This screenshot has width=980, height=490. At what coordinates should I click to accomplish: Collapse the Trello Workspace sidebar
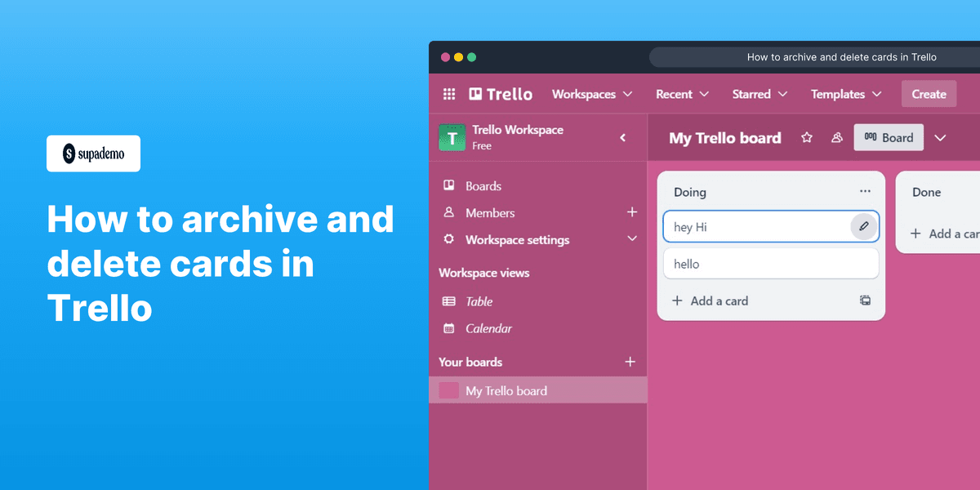(622, 137)
